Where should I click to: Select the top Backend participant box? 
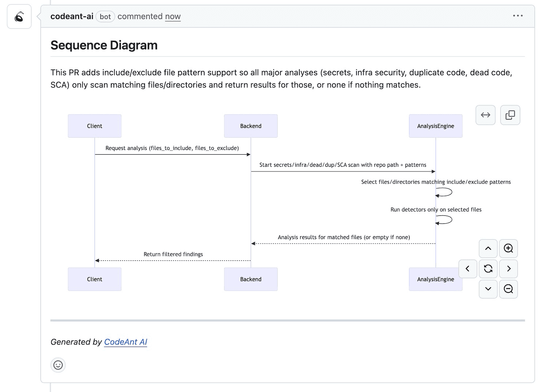(251, 126)
